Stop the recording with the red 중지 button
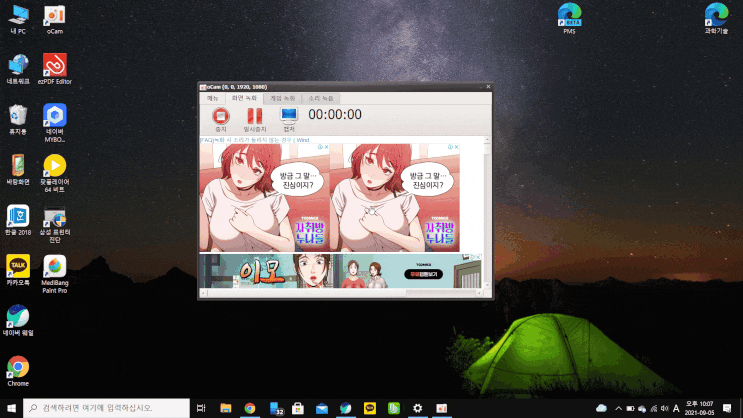The image size is (743, 418). point(221,119)
